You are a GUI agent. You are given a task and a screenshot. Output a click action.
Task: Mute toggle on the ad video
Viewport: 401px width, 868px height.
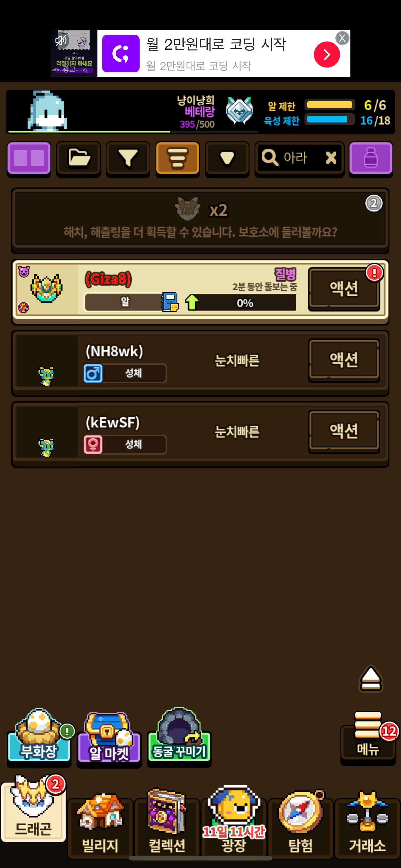(x=62, y=41)
